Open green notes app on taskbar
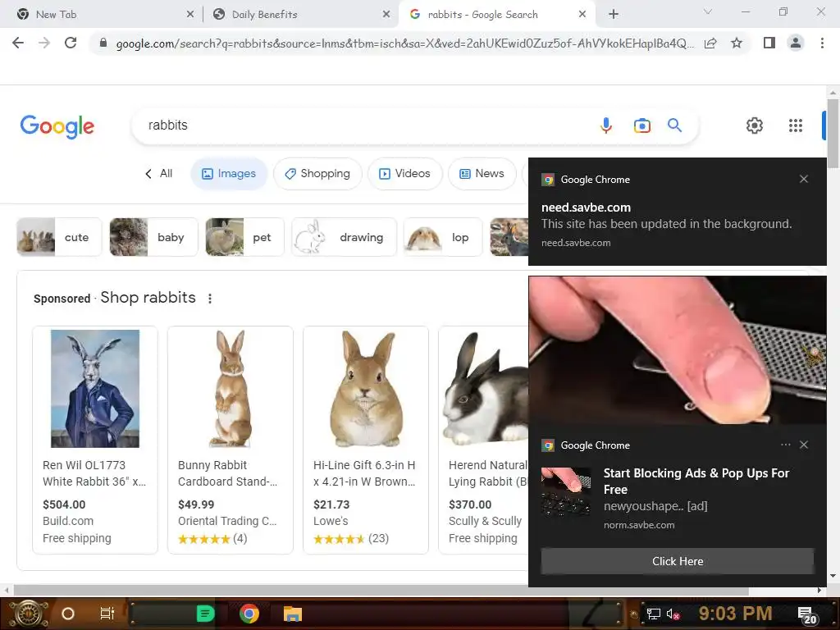The height and width of the screenshot is (630, 840). coord(205,614)
